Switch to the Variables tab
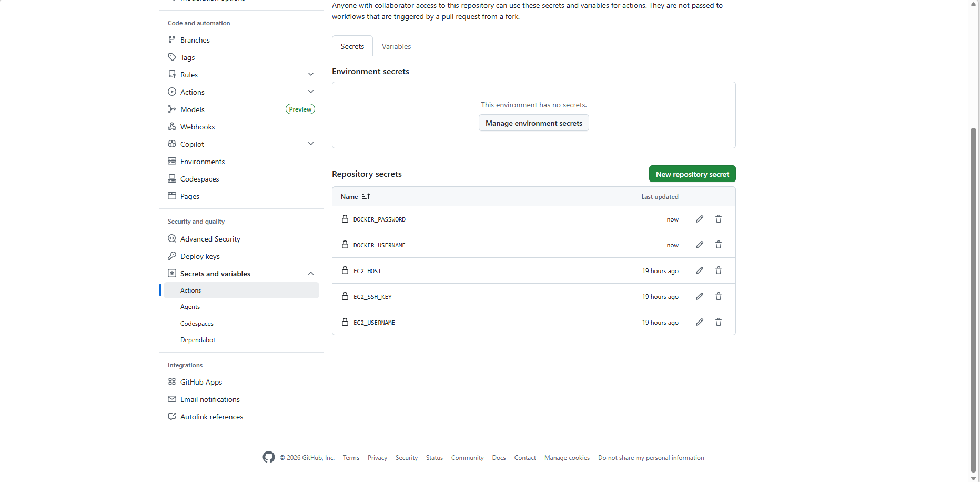This screenshot has height=482, width=980. coord(397,46)
